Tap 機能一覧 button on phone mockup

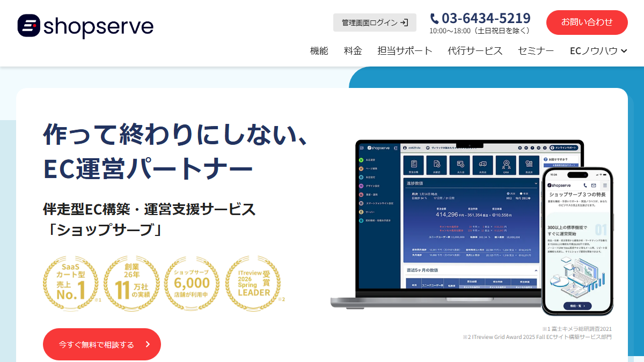pos(577,306)
